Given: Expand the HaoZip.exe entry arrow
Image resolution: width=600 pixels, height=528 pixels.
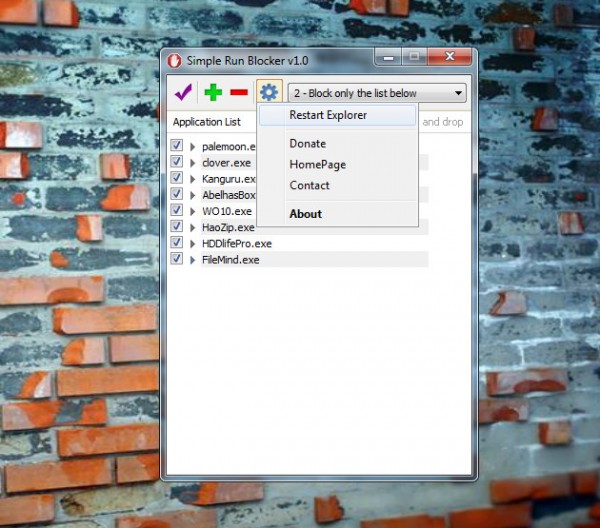Looking at the screenshot, I should click(x=192, y=228).
